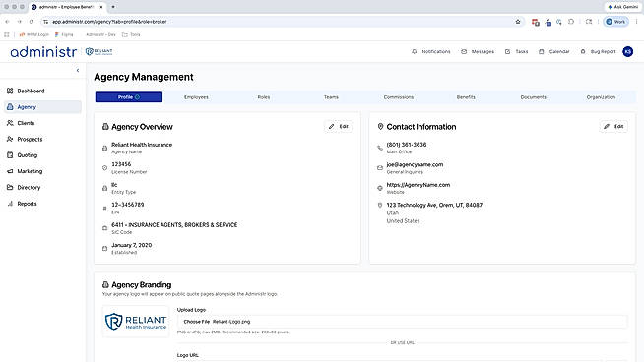Switch to the Teams tab
The height and width of the screenshot is (362, 644).
[331, 97]
